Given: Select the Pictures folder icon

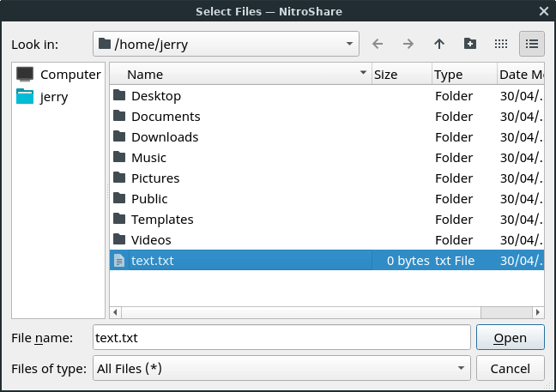Looking at the screenshot, I should click(x=119, y=178).
